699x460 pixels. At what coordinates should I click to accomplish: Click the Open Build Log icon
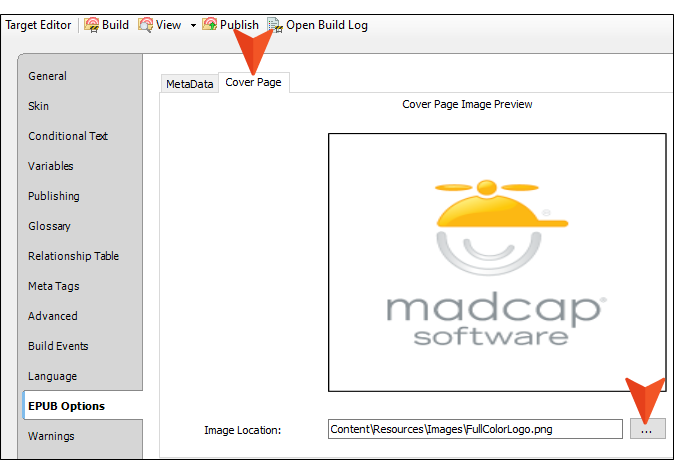[275, 25]
